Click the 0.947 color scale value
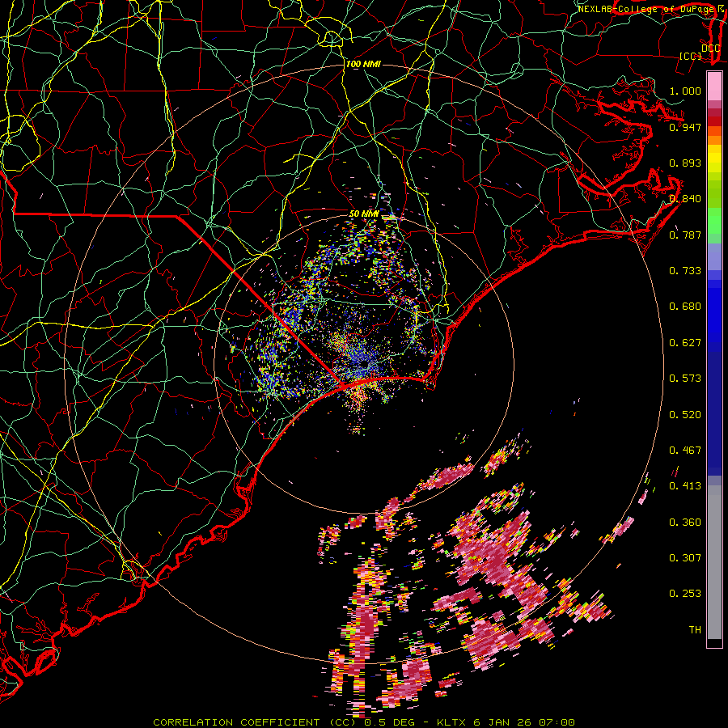 [685, 127]
